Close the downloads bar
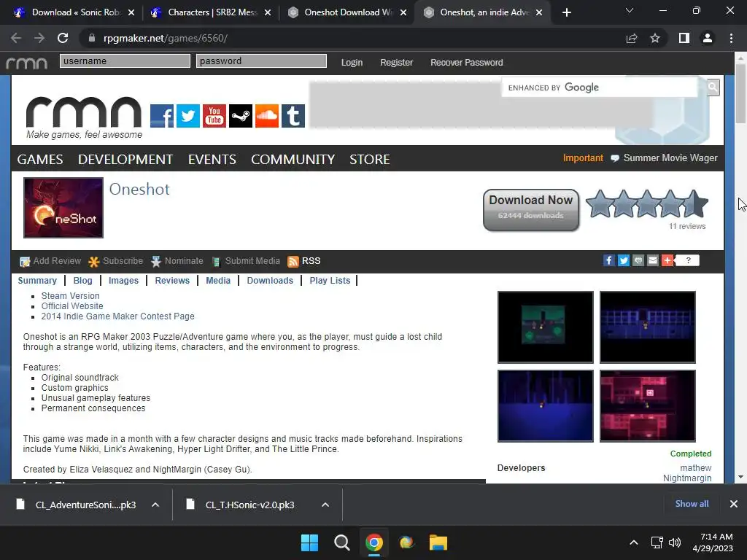The image size is (747, 560). click(734, 504)
